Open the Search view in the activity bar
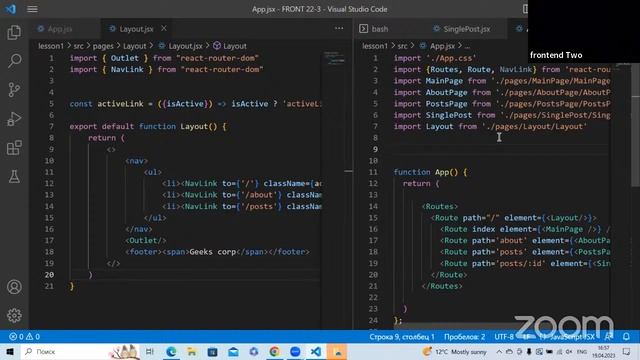This screenshot has width=640, height=360. point(14,60)
